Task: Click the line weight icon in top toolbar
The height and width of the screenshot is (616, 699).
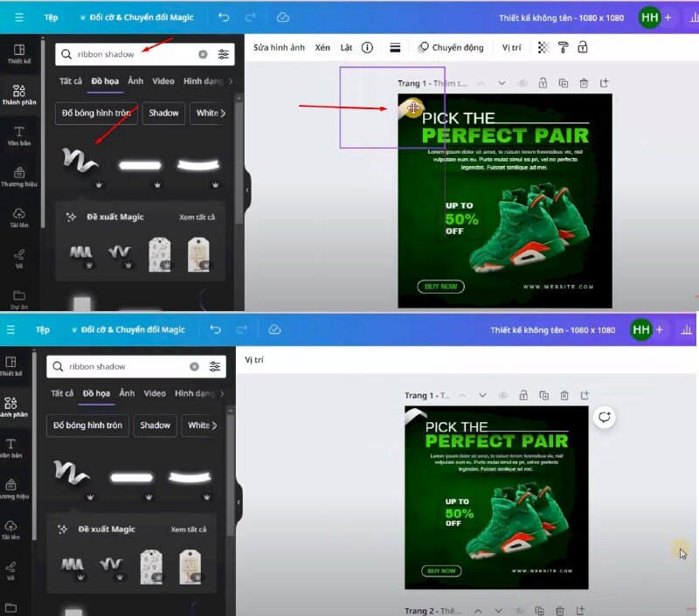Action: (x=395, y=47)
